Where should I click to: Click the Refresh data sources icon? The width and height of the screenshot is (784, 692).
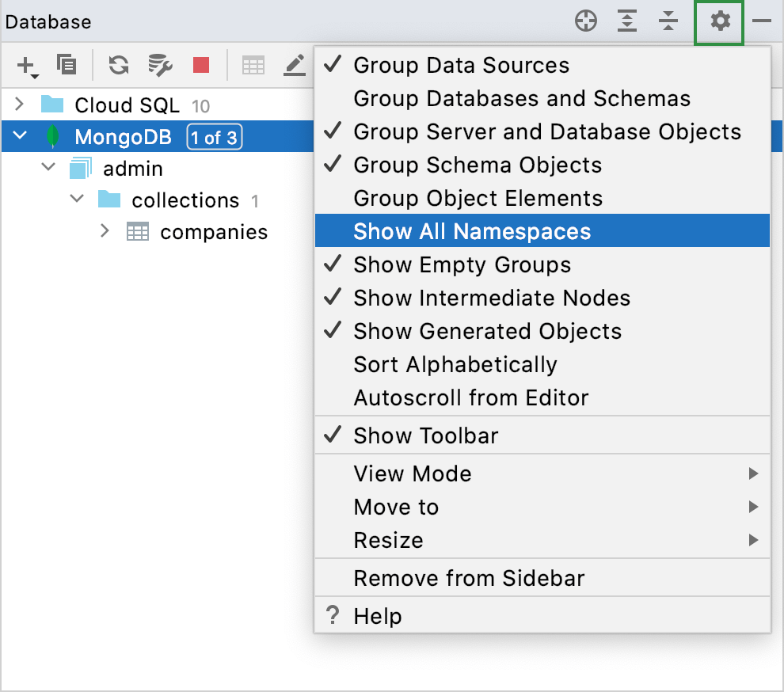pos(118,66)
